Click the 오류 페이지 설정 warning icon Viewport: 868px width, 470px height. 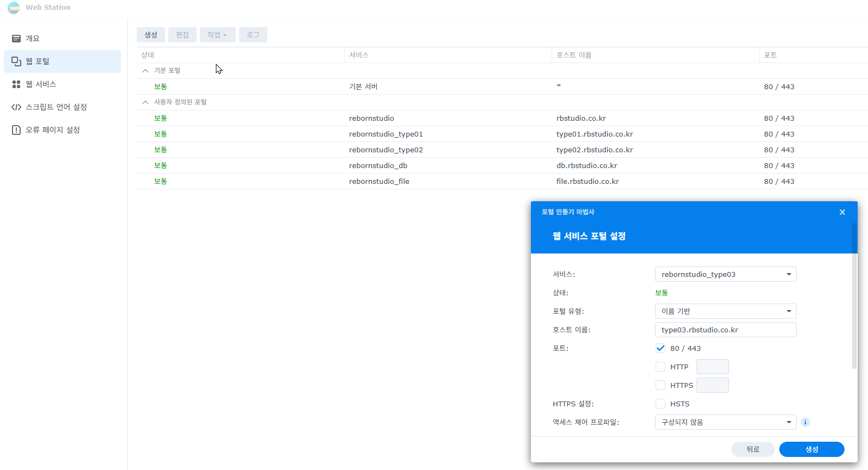(16, 130)
